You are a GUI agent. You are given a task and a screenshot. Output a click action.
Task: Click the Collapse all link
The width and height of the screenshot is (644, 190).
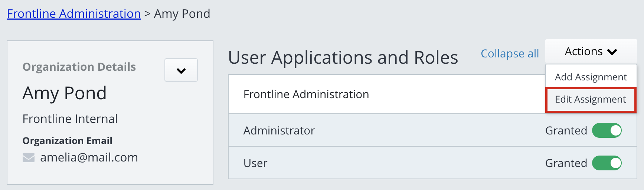click(510, 54)
